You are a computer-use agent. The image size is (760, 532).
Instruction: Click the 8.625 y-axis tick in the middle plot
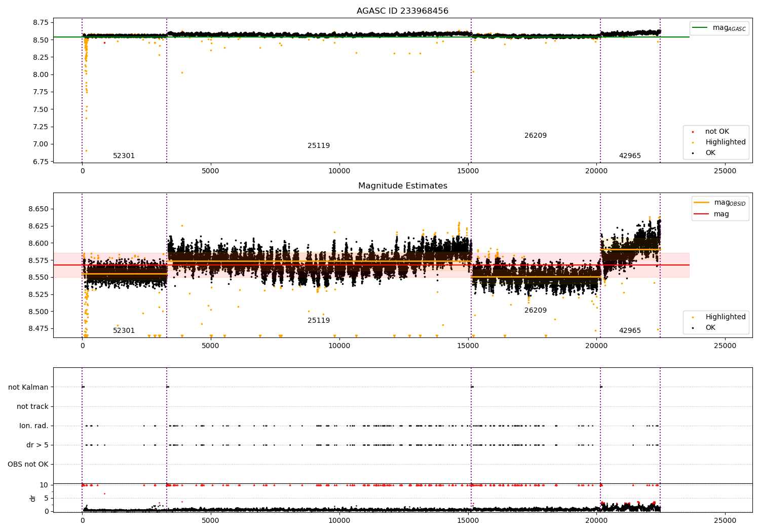39,226
